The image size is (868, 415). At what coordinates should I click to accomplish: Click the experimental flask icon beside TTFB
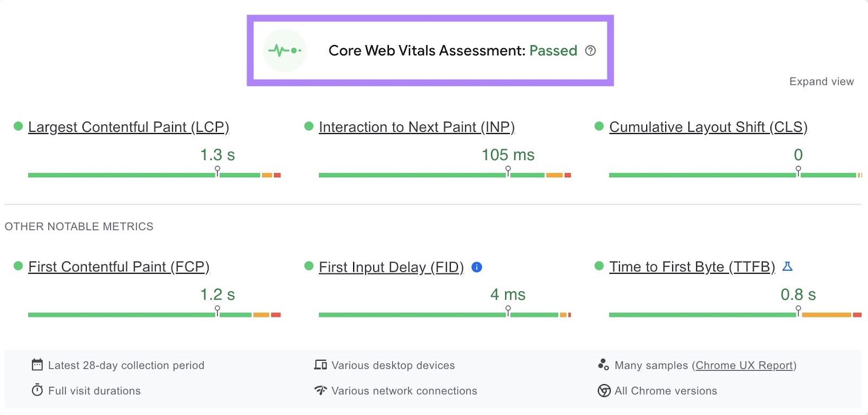point(788,266)
